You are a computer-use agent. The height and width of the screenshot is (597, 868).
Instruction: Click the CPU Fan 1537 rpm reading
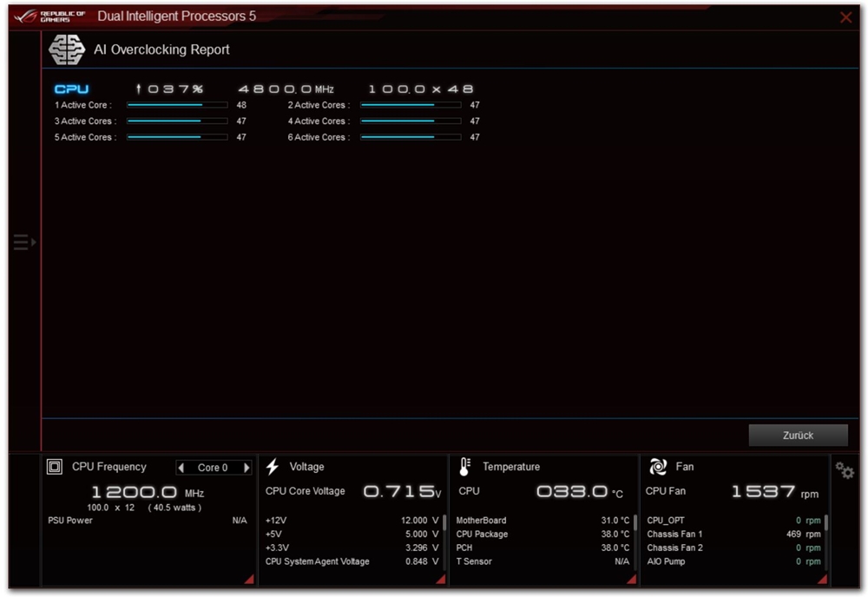[775, 492]
